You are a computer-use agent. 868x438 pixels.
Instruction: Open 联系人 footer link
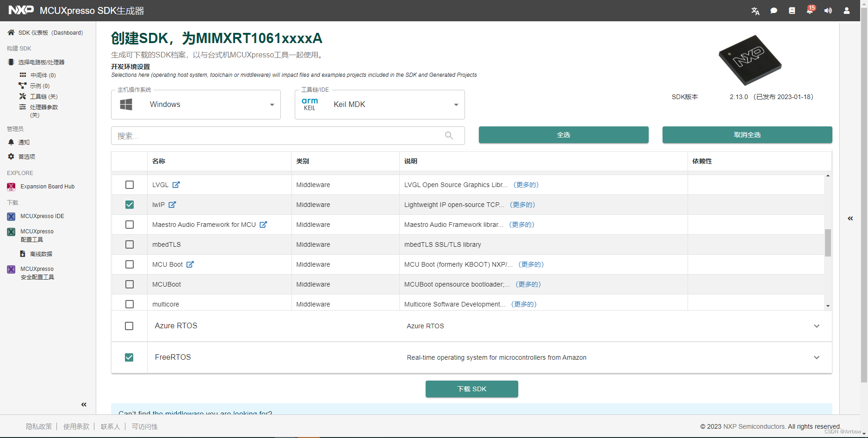[110, 426]
